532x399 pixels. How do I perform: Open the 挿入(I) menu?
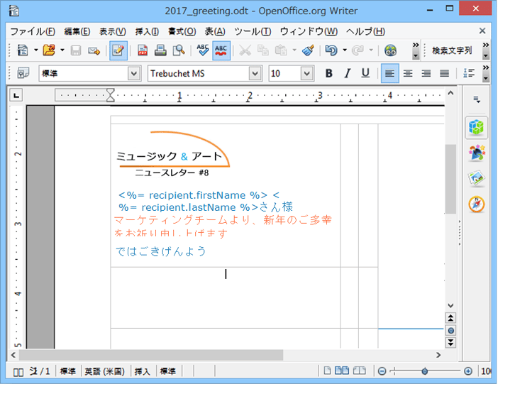147,31
